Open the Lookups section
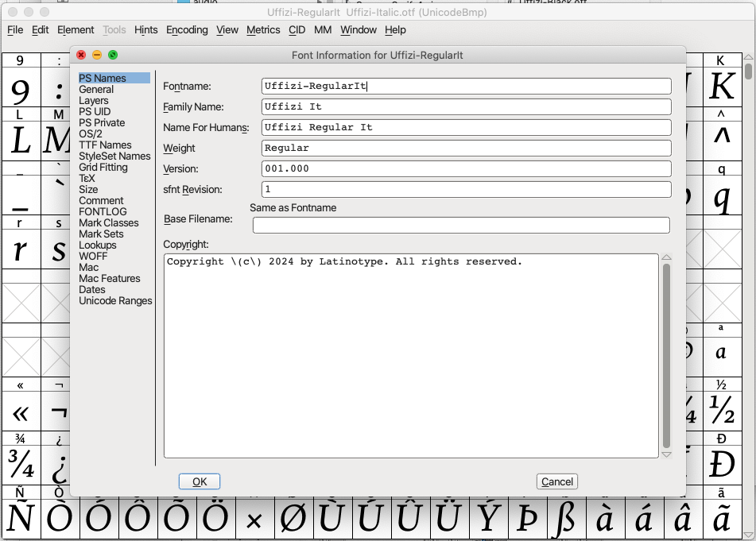The height and width of the screenshot is (541, 756). (x=98, y=245)
